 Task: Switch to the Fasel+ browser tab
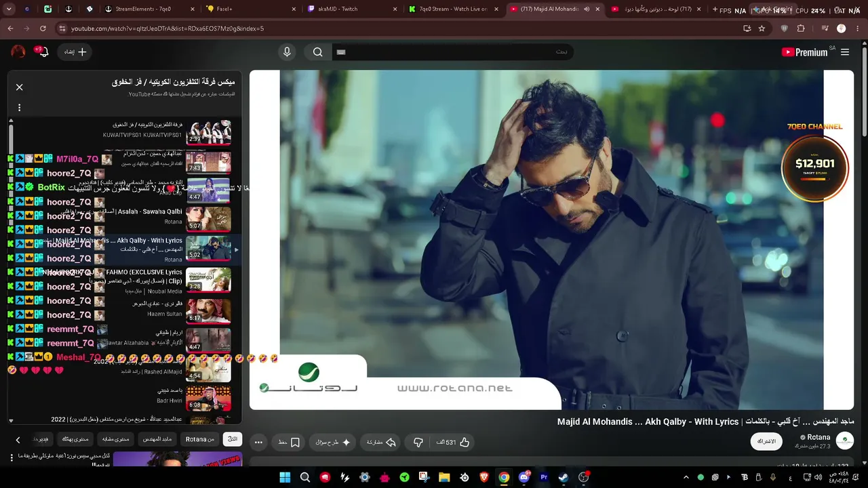[251, 9]
